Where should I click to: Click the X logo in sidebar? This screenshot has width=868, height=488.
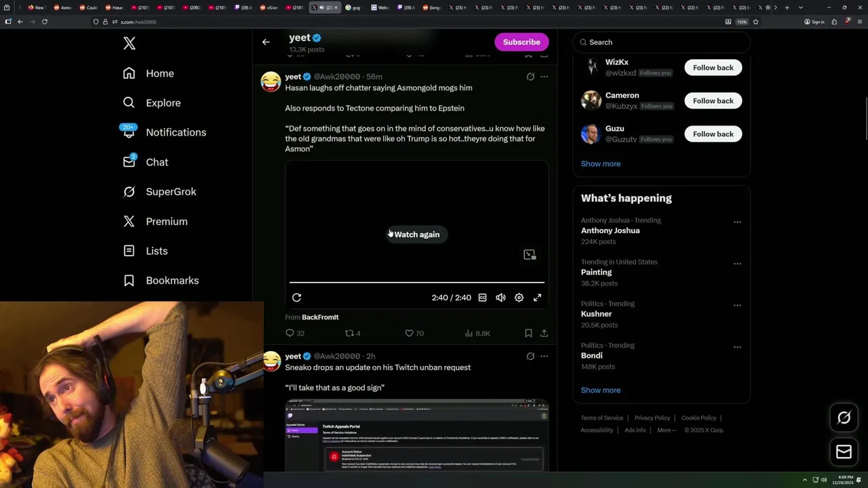[x=130, y=43]
